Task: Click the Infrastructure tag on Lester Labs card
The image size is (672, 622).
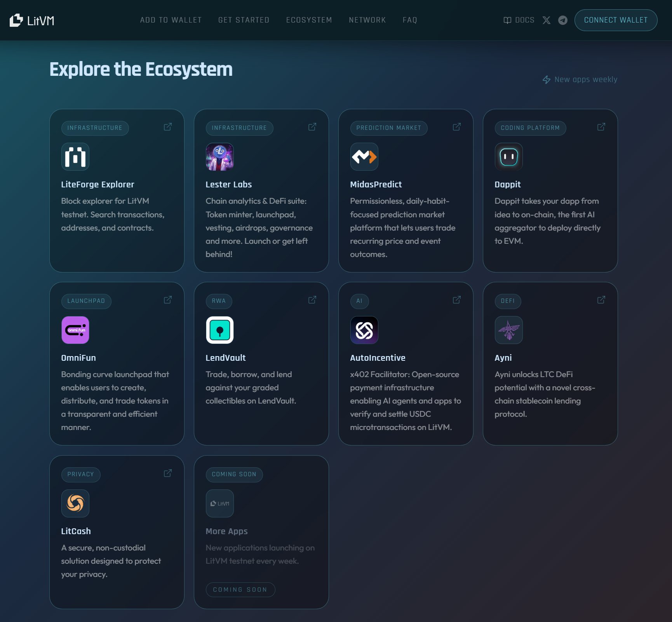Action: (239, 128)
